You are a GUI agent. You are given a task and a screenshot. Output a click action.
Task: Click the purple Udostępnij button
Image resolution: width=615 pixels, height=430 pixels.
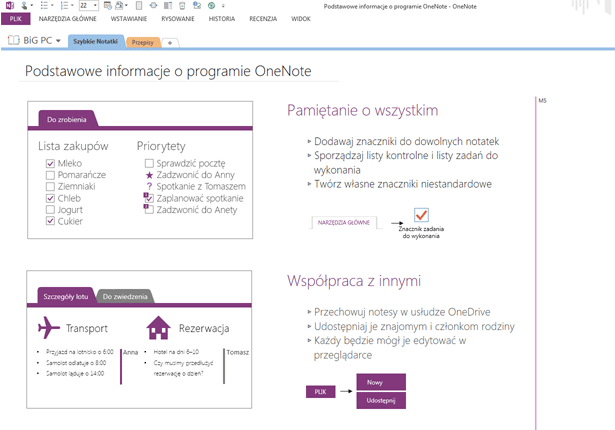381,401
